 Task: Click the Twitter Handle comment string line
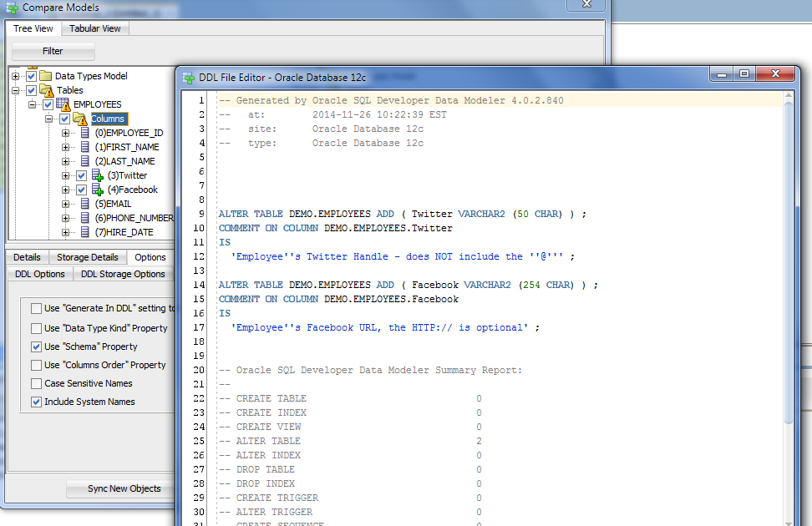click(403, 256)
